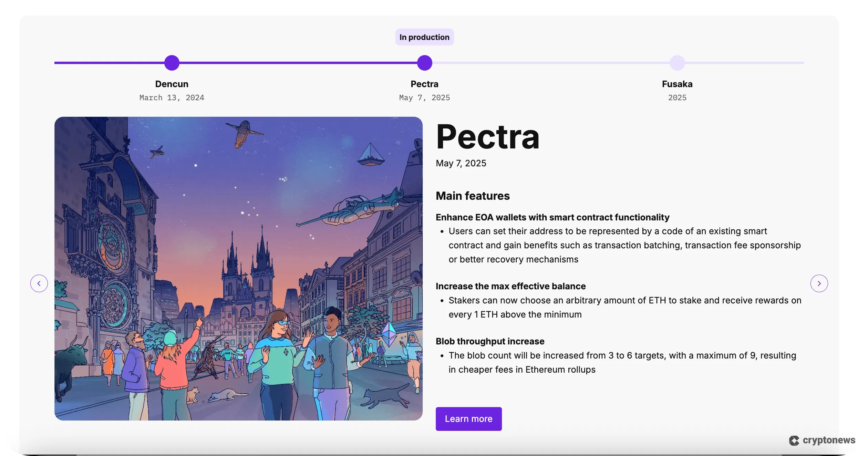Expand the Main features section heading
868x456 pixels.
point(473,196)
